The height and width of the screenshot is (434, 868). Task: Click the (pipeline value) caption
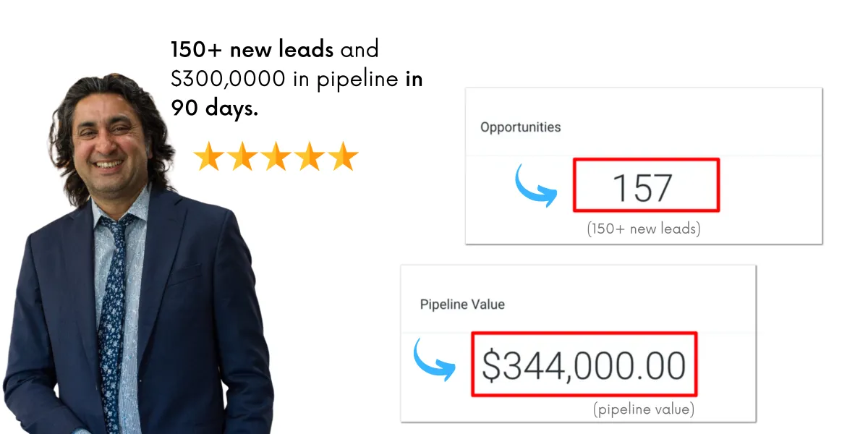click(x=643, y=409)
